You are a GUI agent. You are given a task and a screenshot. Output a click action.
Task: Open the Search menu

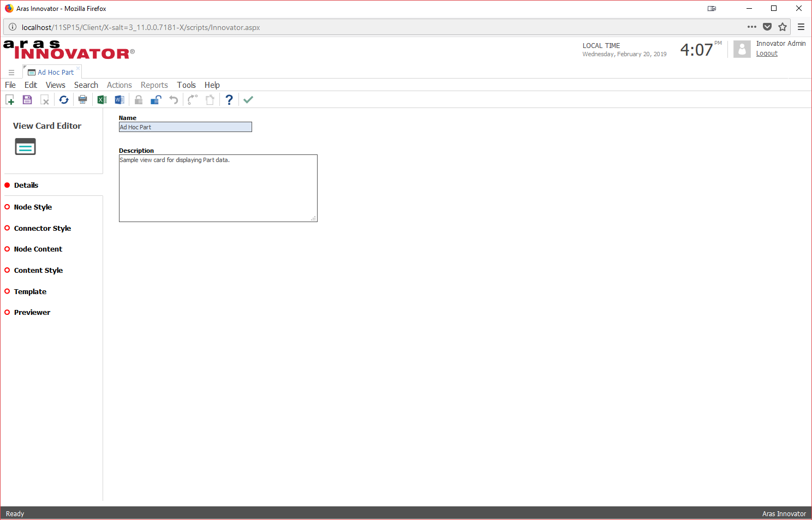pyautogui.click(x=86, y=85)
